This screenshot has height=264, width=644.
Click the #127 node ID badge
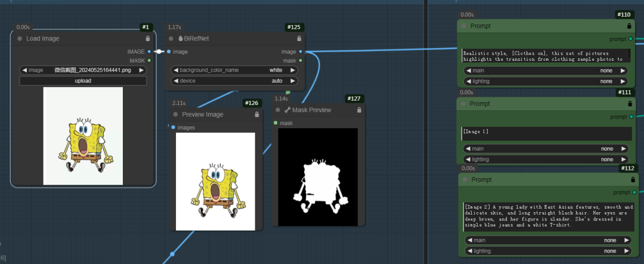354,99
